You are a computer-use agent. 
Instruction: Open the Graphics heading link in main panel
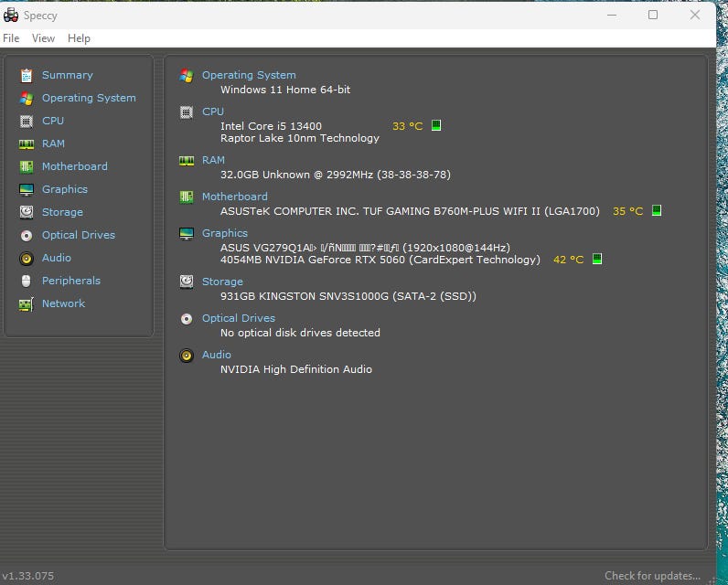(225, 233)
